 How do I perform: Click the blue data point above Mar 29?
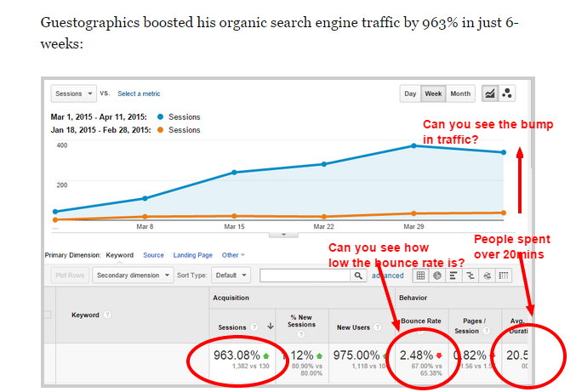click(413, 145)
